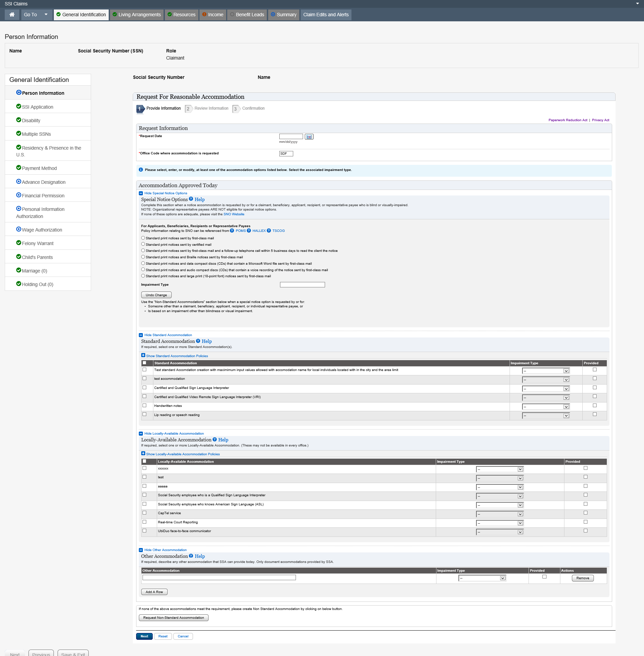Click the TSCOG policy help icon

tap(269, 231)
